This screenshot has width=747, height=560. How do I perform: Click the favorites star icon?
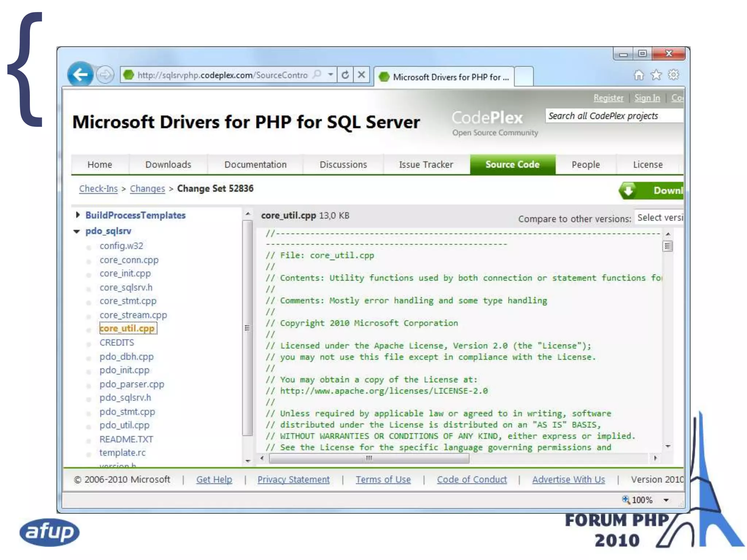click(x=656, y=75)
